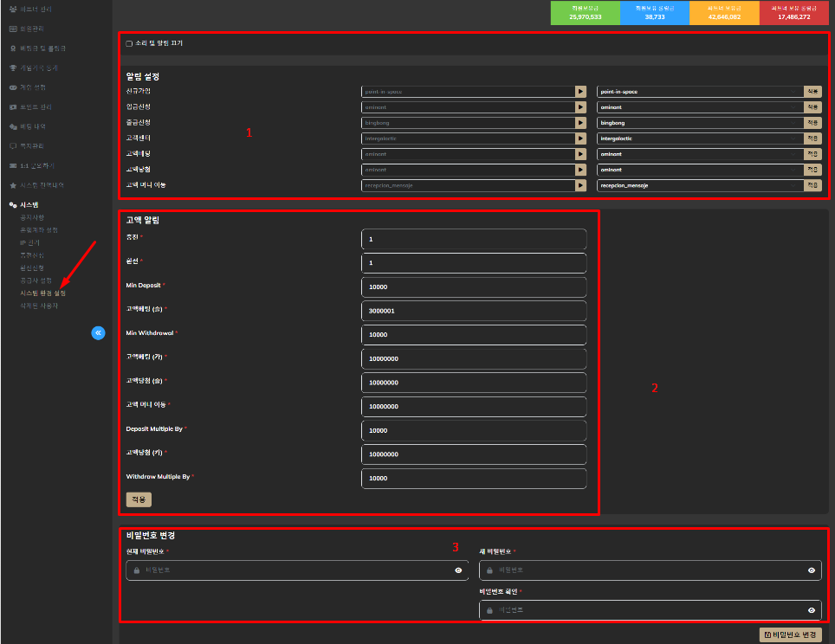Play the bingbong sound for 출금신청

580,123
